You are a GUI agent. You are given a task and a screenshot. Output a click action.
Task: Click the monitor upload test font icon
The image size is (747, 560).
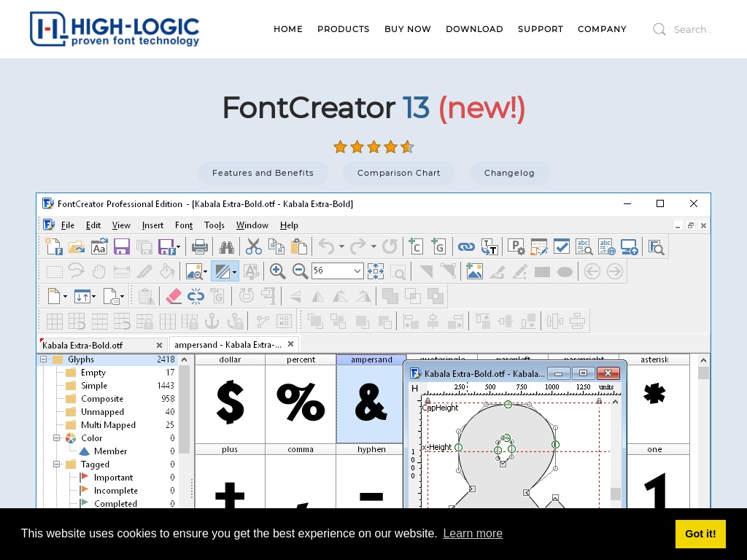630,246
